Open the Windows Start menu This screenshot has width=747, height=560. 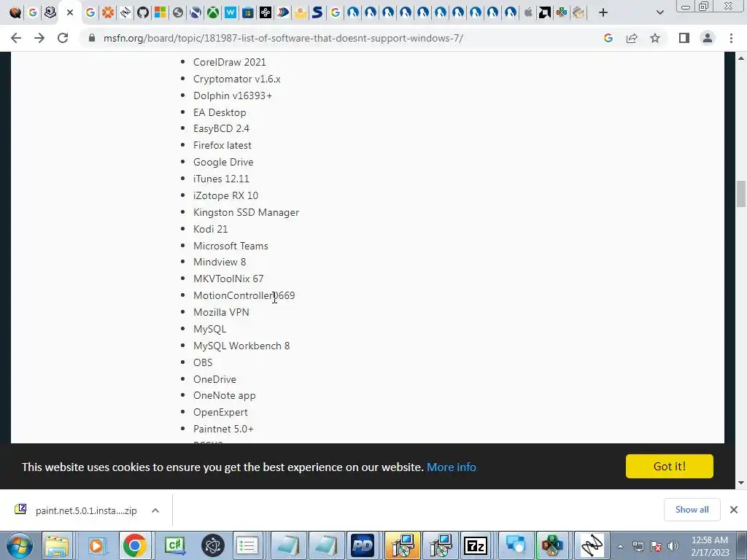click(x=19, y=545)
